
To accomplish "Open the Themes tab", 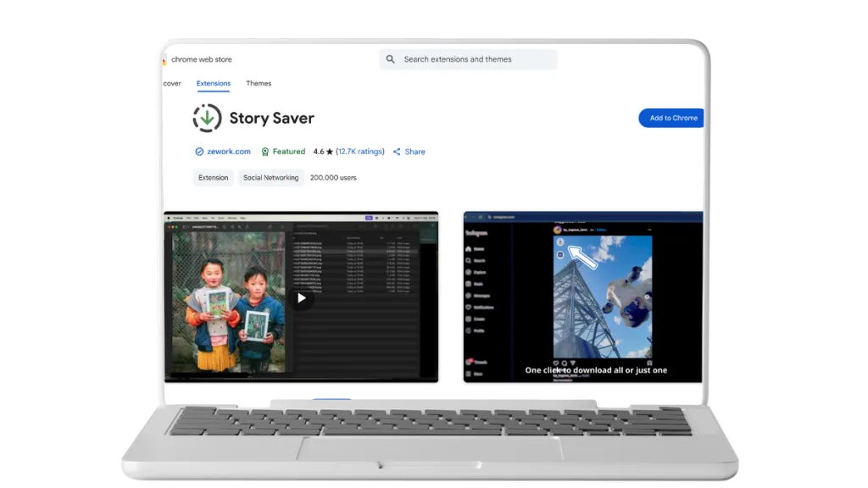I will click(x=259, y=84).
